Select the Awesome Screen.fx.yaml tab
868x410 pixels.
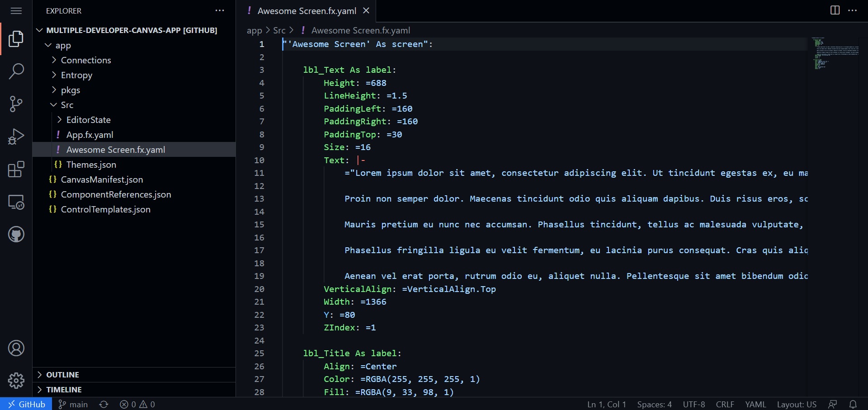click(307, 10)
